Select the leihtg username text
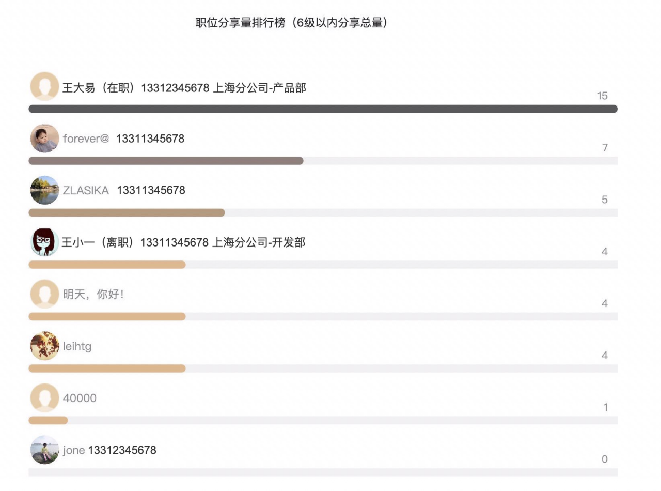Screen dimensions: 661x491 77,346
